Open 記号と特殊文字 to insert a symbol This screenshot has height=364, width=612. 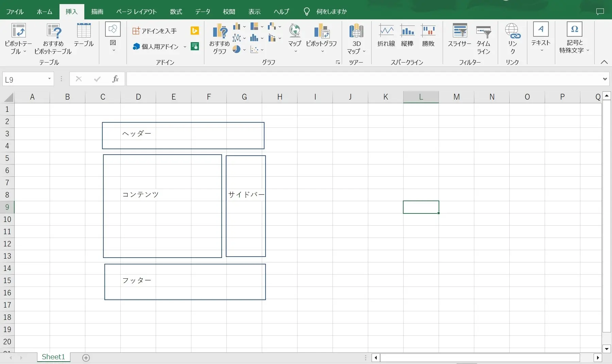574,37
